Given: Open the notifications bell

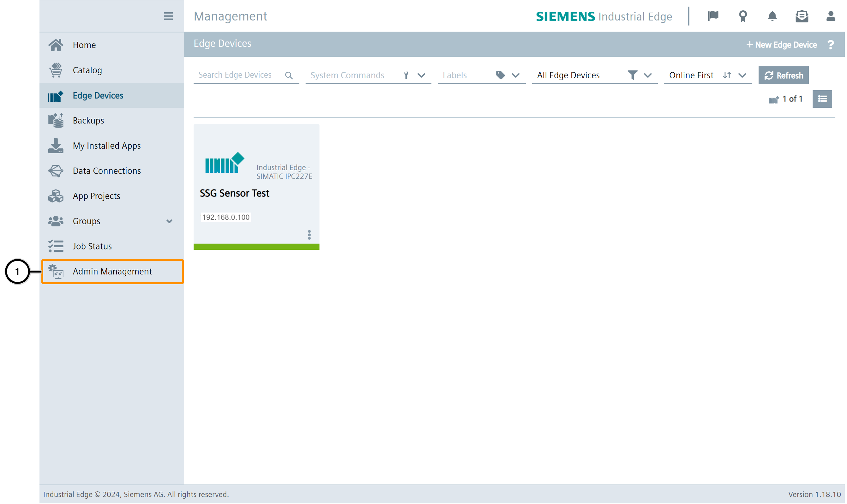Looking at the screenshot, I should point(772,16).
